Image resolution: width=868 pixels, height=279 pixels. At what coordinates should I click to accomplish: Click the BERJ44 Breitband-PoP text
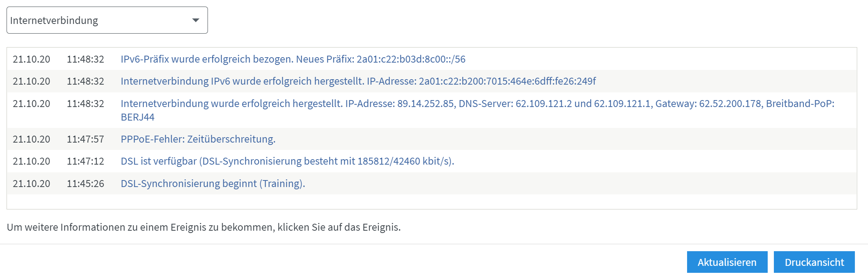point(137,117)
